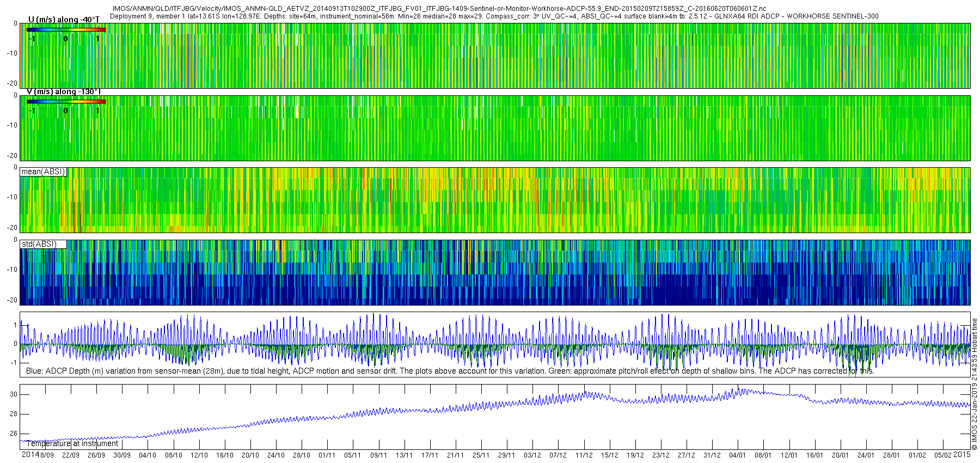980x463 pixels.
Task: Click the '04/10' date tick label
Action: coord(148,455)
